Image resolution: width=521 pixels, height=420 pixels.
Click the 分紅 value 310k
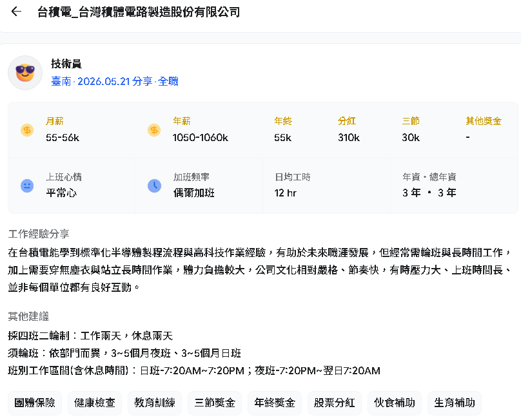349,137
